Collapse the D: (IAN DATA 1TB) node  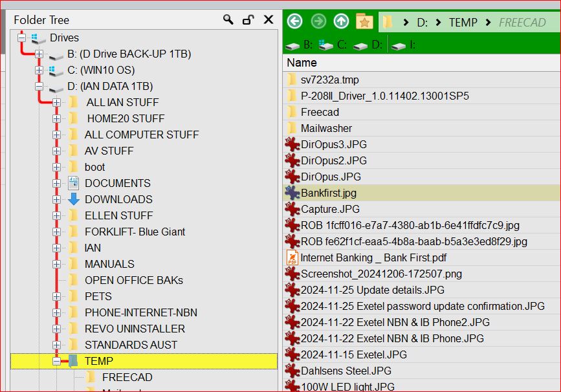click(39, 86)
